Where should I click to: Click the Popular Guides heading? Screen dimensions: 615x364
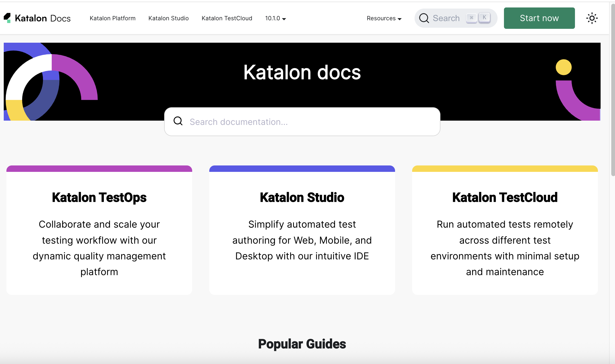pos(302,344)
